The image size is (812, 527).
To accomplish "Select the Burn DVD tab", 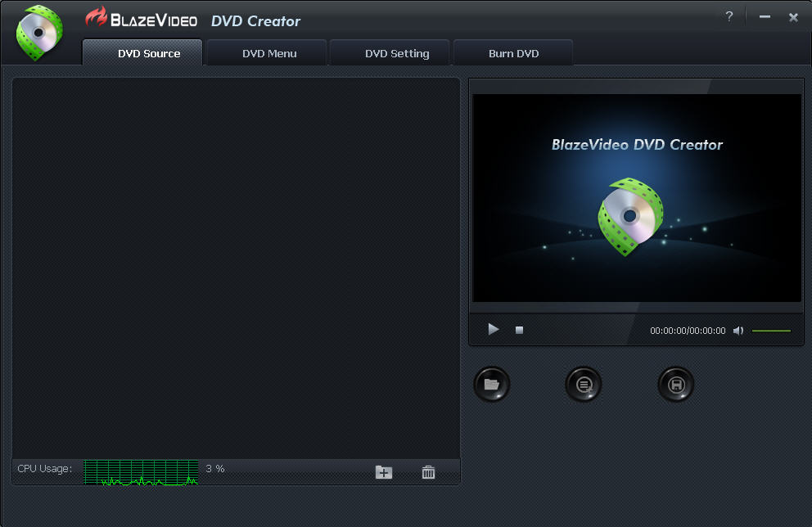I will (x=513, y=53).
